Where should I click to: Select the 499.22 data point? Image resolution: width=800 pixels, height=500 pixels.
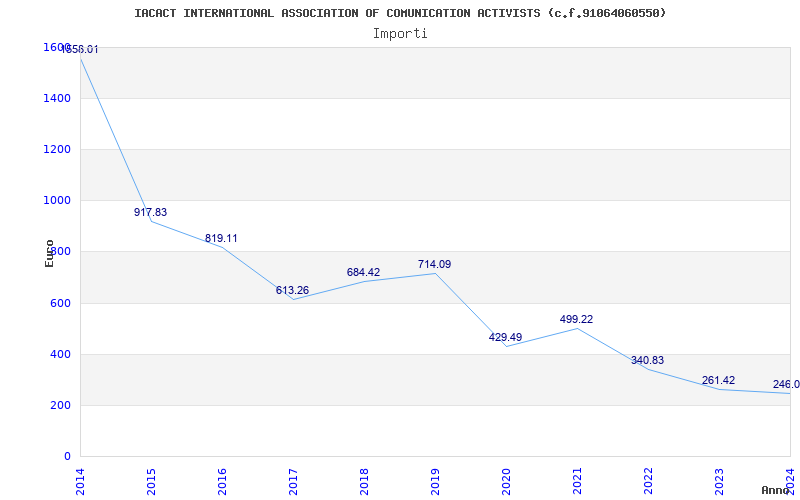click(x=576, y=320)
